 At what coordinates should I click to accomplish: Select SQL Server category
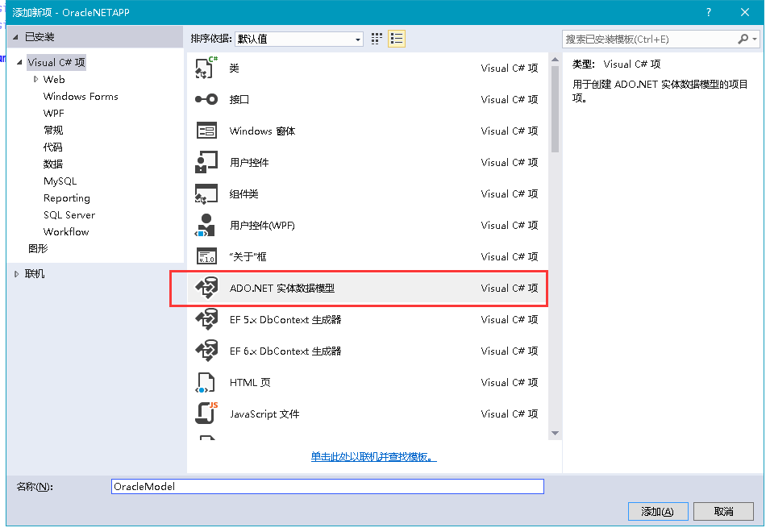tap(69, 215)
